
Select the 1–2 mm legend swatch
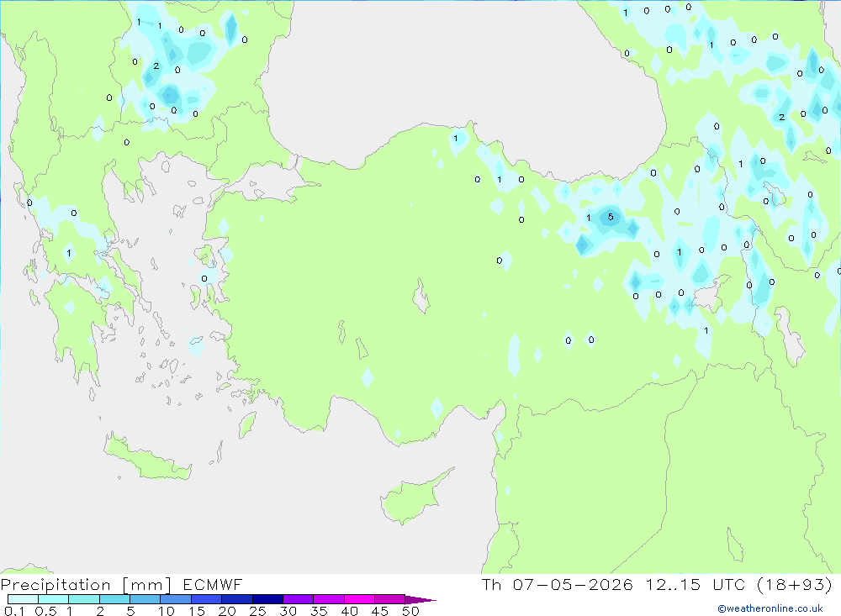click(84, 599)
